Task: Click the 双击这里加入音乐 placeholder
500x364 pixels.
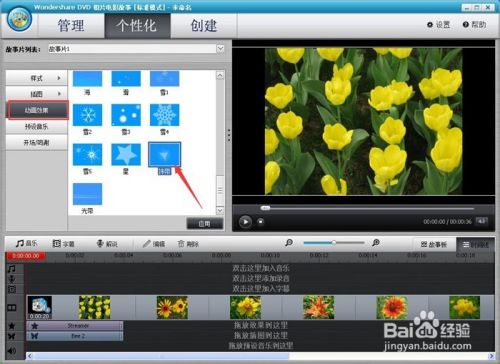Action: pos(261,268)
